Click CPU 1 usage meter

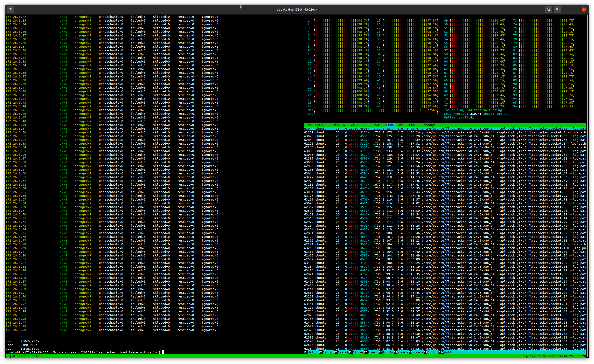click(338, 21)
